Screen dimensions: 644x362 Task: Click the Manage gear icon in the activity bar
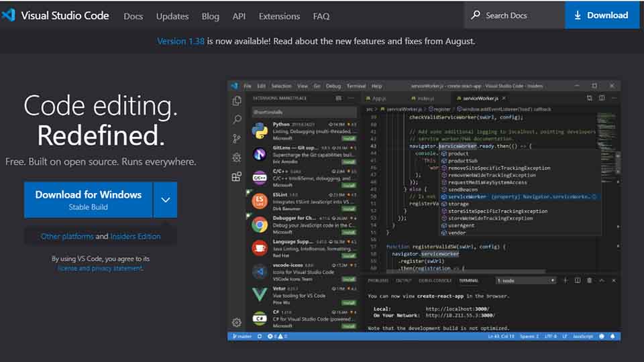pyautogui.click(x=237, y=322)
